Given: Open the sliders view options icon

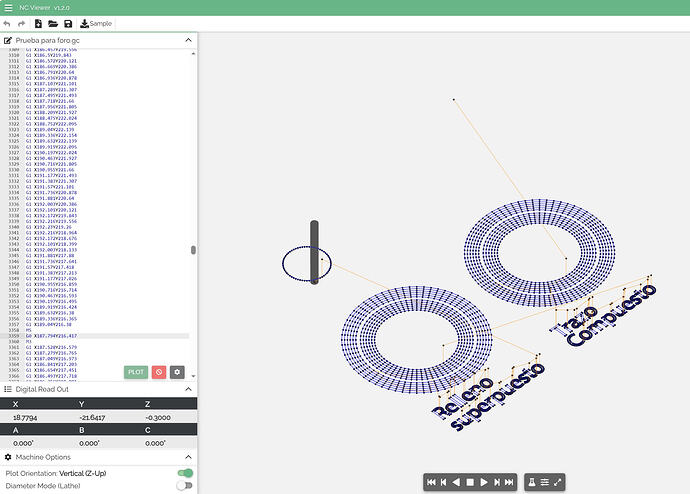Looking at the screenshot, I should pyautogui.click(x=545, y=482).
